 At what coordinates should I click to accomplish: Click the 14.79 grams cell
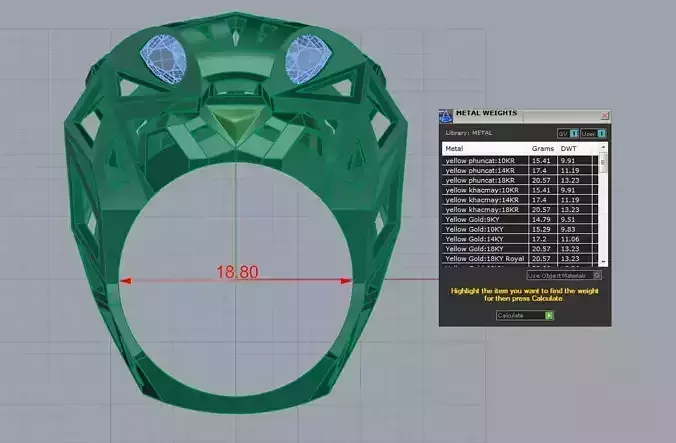click(x=543, y=219)
